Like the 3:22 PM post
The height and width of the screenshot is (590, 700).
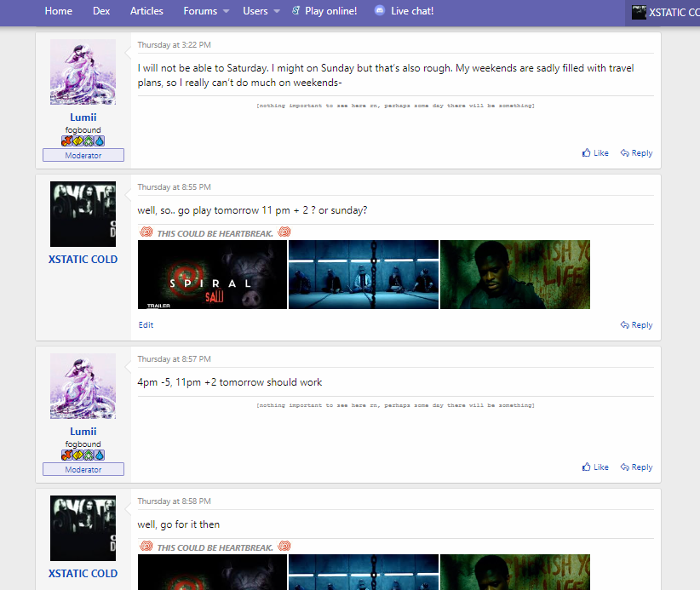tap(595, 153)
